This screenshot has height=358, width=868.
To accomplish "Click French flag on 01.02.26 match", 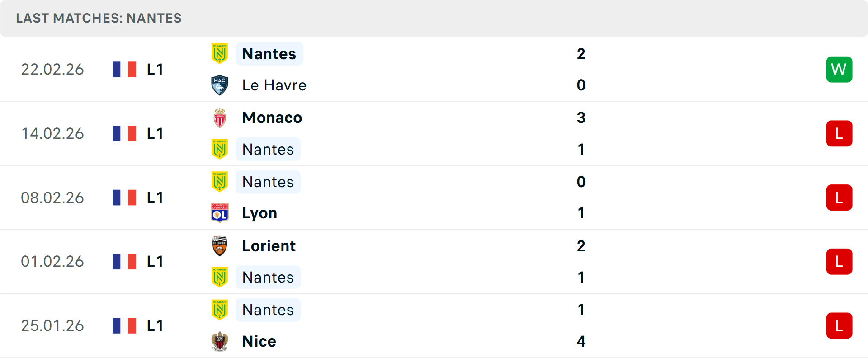I will [124, 262].
